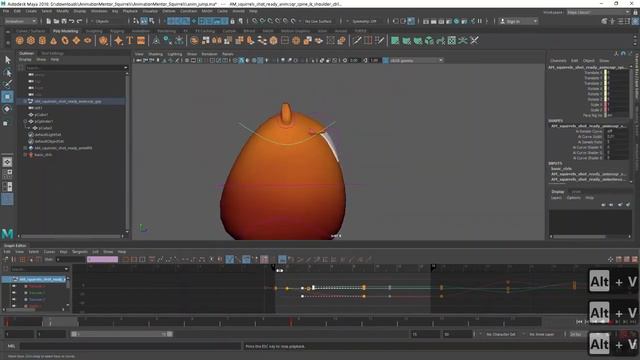Open the Channel Box Channels menu

coord(558,60)
